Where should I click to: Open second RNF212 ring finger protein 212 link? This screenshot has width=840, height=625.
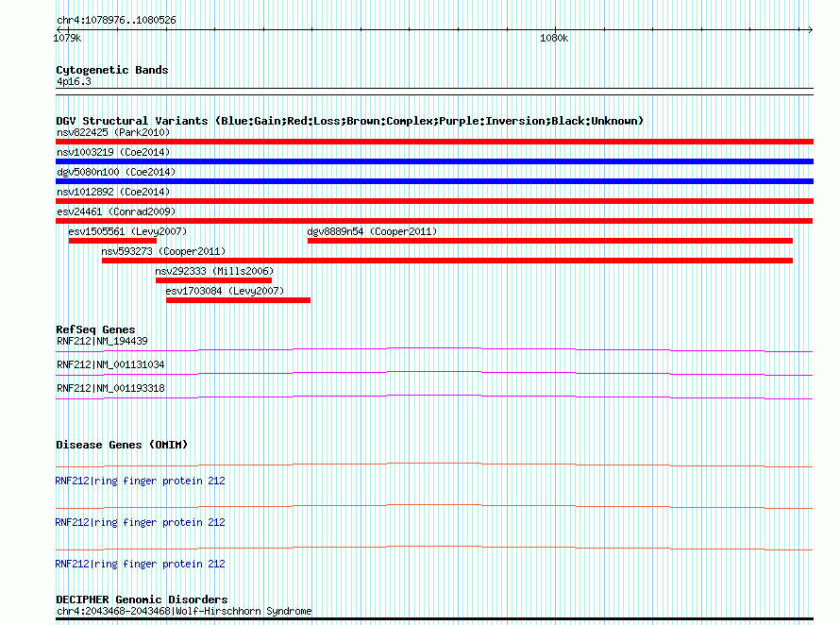click(x=140, y=522)
